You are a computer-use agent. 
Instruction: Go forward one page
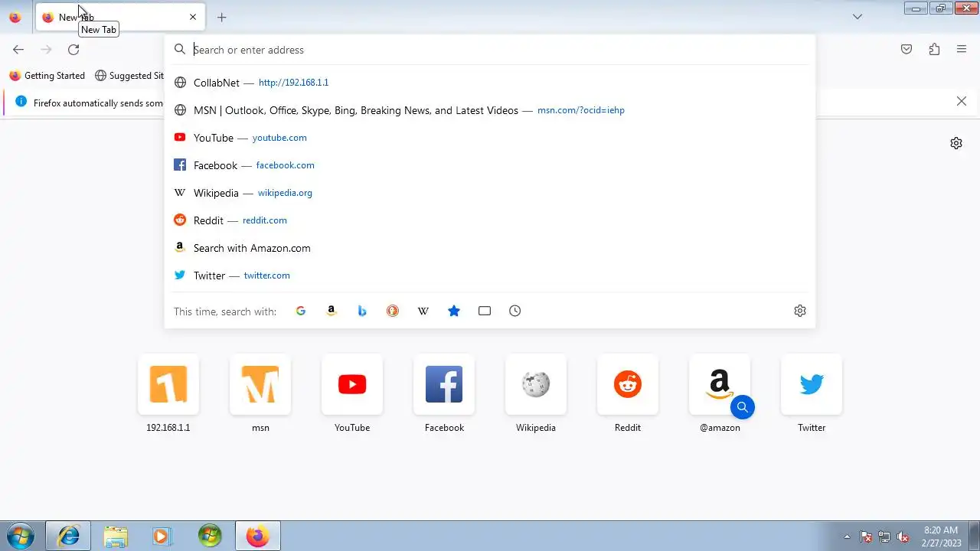(46, 50)
